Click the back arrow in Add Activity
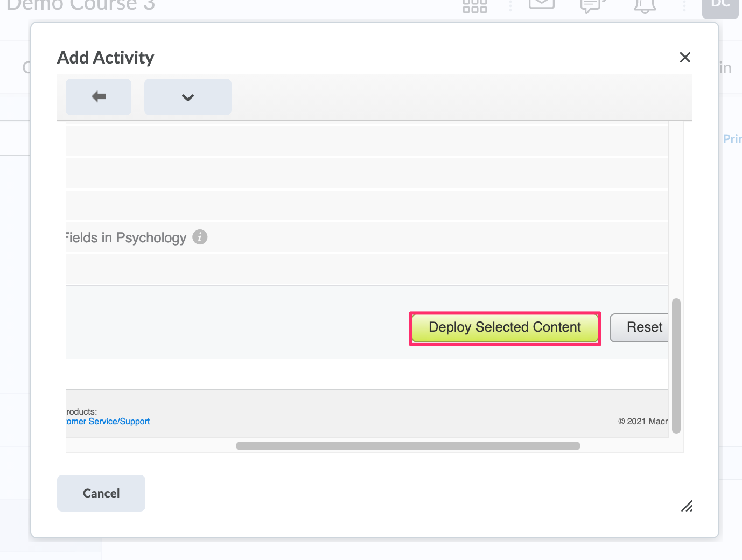This screenshot has width=742, height=560. 99,97
